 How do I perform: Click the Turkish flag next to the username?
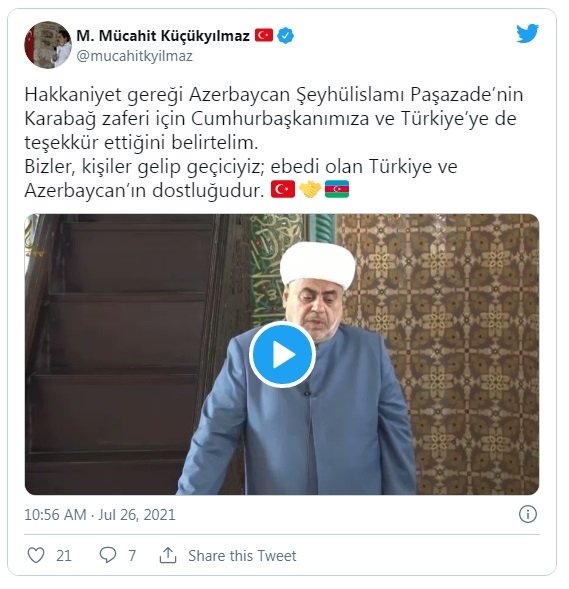(x=264, y=35)
